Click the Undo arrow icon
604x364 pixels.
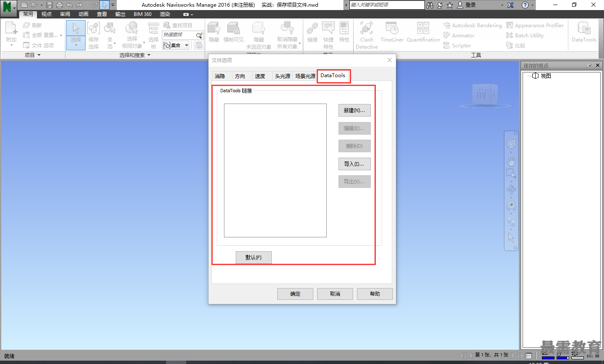(69, 5)
